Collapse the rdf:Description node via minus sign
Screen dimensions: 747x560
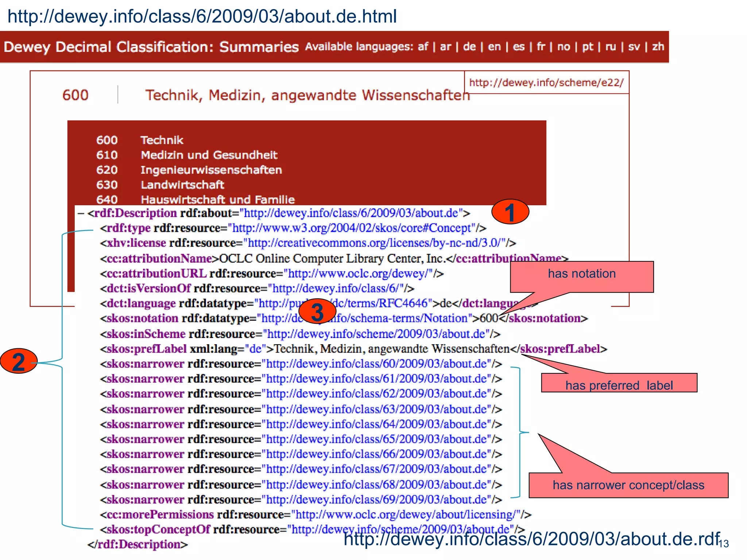click(x=81, y=214)
